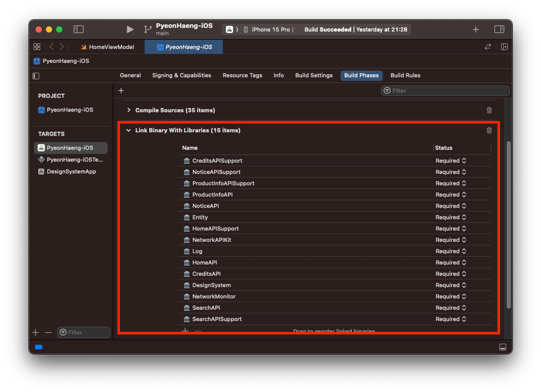Click the add target plus button
The width and height of the screenshot is (541, 392).
(35, 332)
